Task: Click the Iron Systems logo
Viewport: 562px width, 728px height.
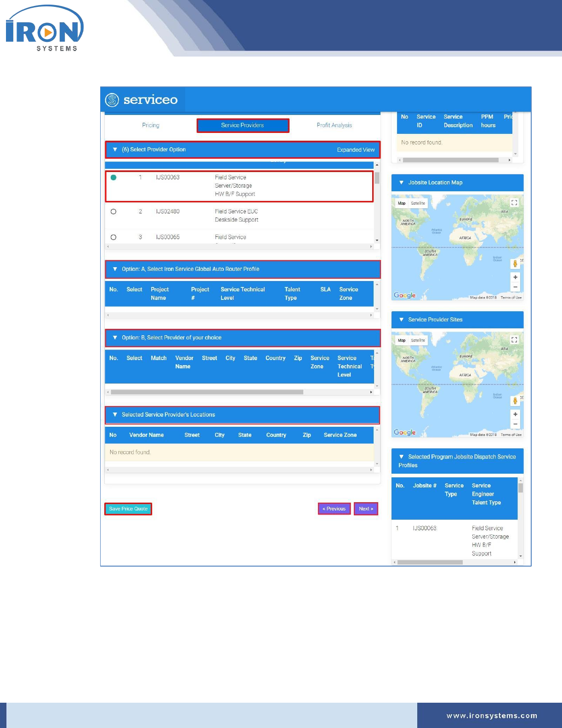Action: pyautogui.click(x=45, y=29)
